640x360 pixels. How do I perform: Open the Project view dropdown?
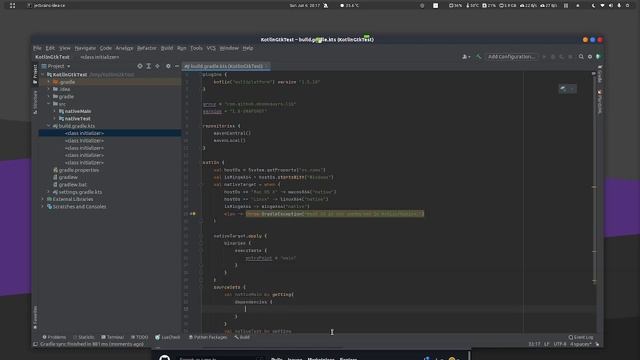coord(56,66)
